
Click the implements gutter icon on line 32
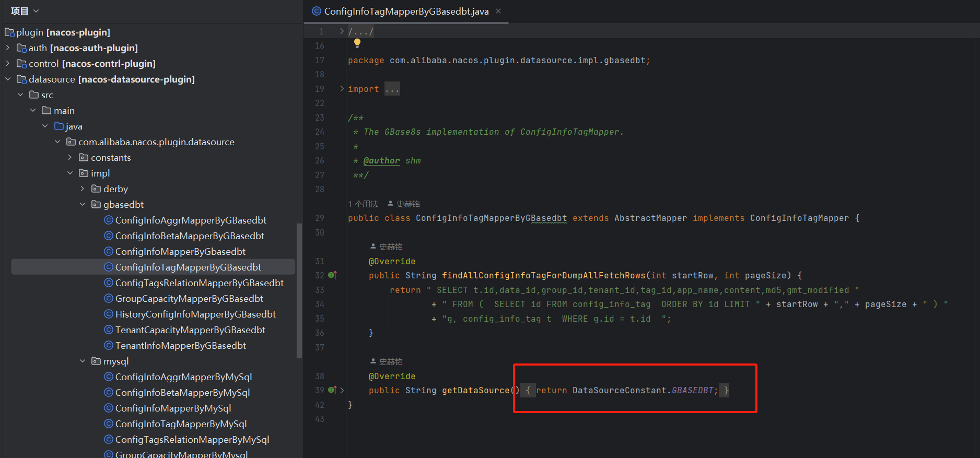332,275
